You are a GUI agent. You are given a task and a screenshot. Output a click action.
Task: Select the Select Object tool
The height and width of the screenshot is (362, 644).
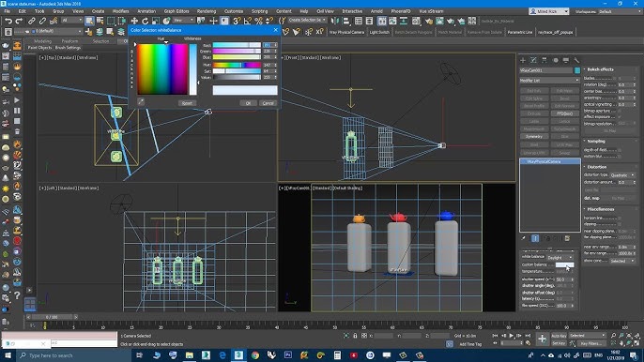89,21
